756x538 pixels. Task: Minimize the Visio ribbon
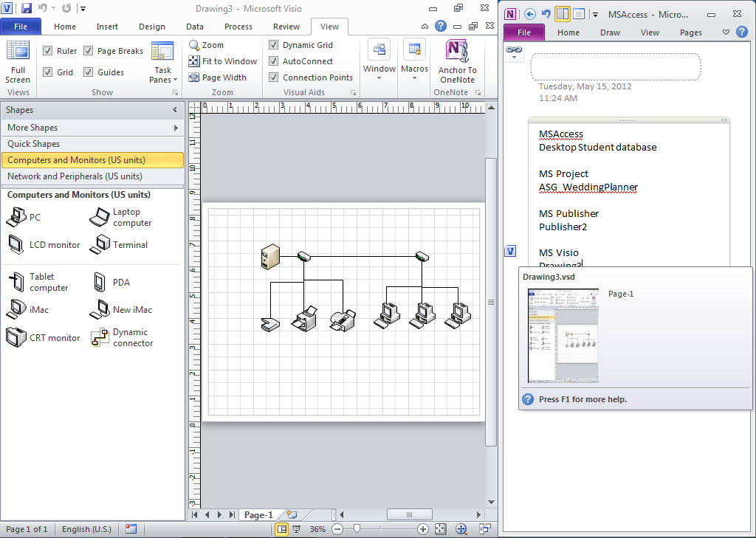(x=425, y=27)
